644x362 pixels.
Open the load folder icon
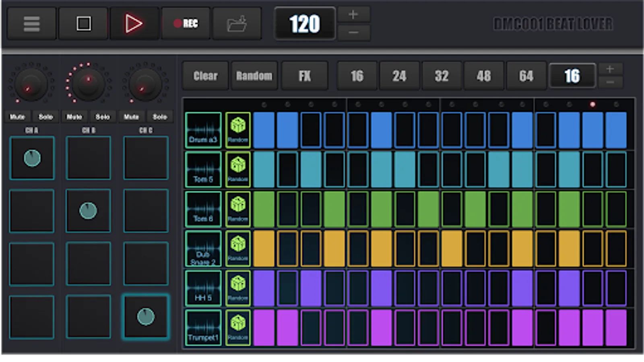[x=237, y=24]
